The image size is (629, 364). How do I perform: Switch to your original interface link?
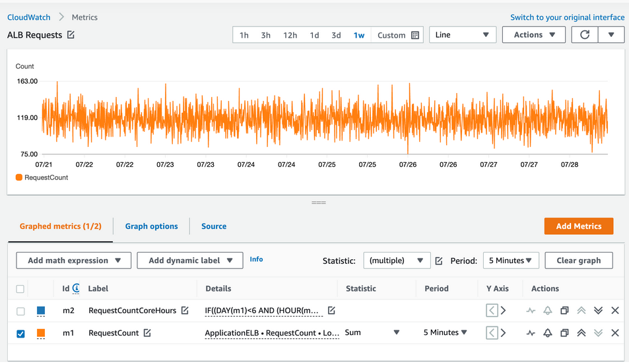click(567, 17)
